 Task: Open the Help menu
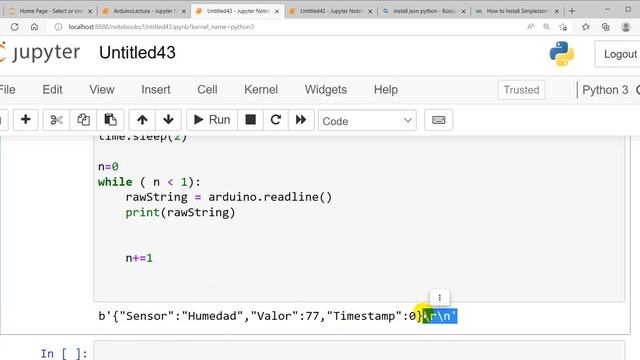386,89
